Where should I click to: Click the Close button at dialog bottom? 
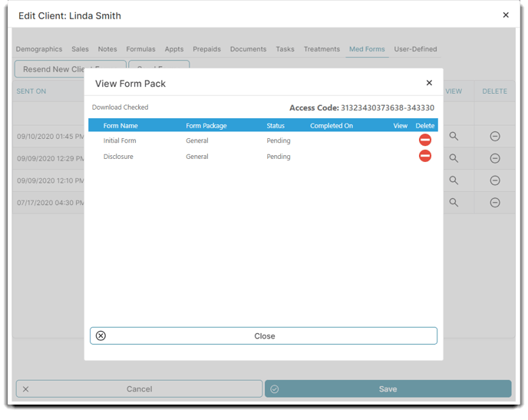tap(263, 336)
